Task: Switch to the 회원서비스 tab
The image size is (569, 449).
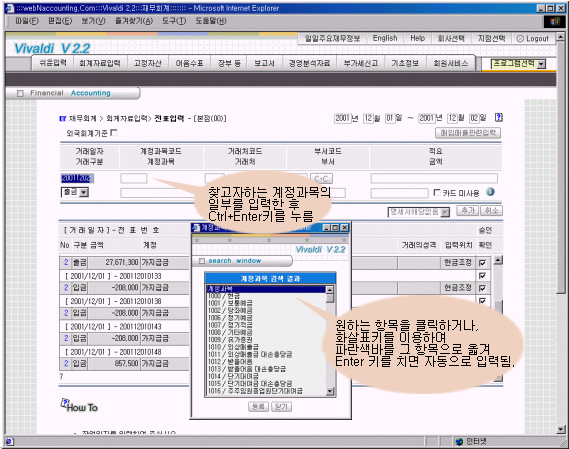Action: pyautogui.click(x=451, y=63)
